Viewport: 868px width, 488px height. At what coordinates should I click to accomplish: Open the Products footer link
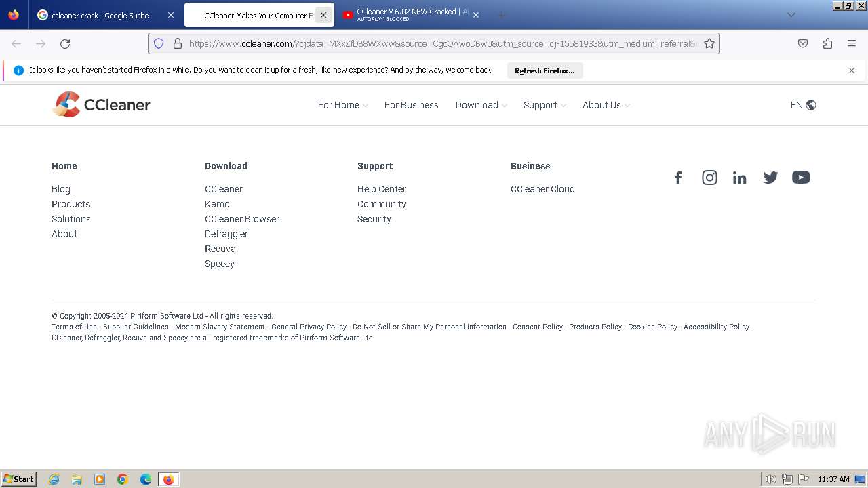pyautogui.click(x=71, y=204)
